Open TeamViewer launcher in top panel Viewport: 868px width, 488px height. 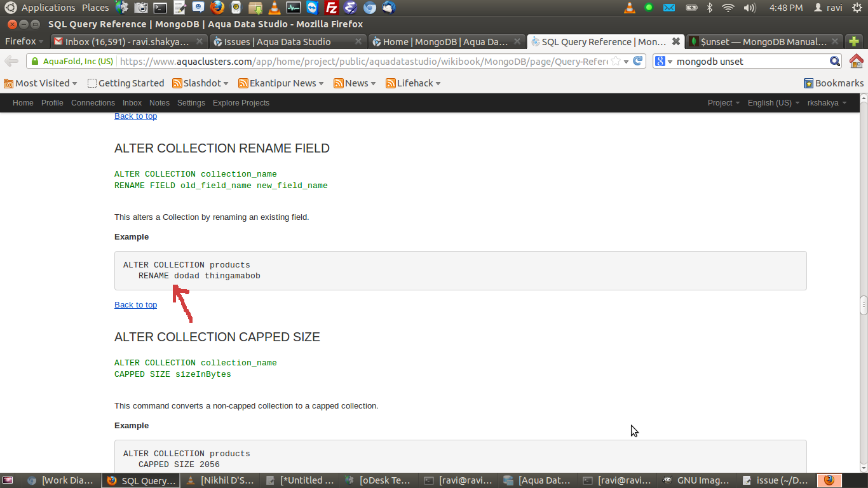[312, 8]
